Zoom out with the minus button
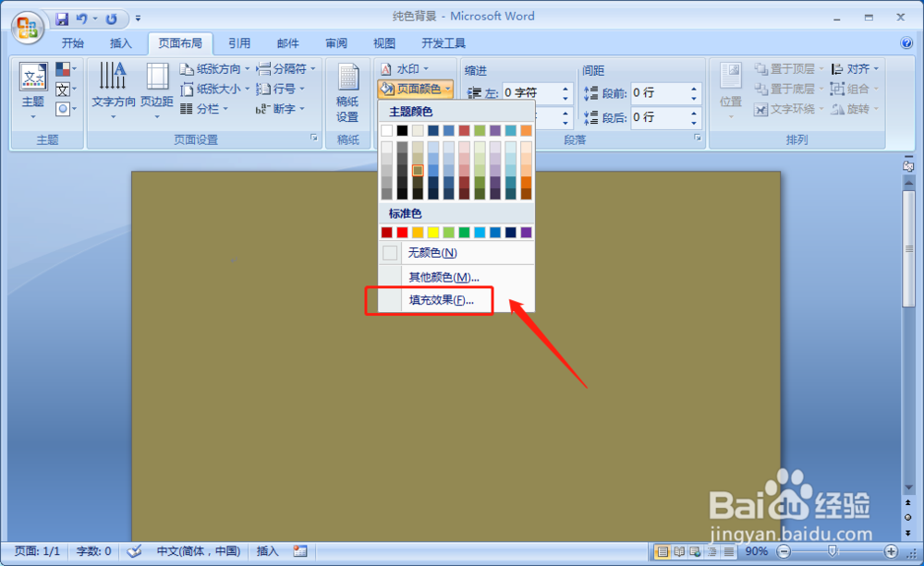The height and width of the screenshot is (566, 924). 784,552
